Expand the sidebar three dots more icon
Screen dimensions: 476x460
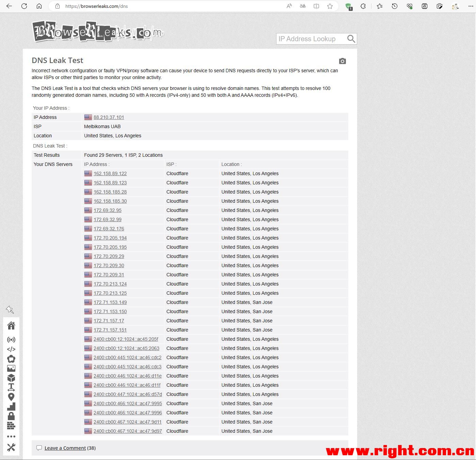pyautogui.click(x=11, y=436)
